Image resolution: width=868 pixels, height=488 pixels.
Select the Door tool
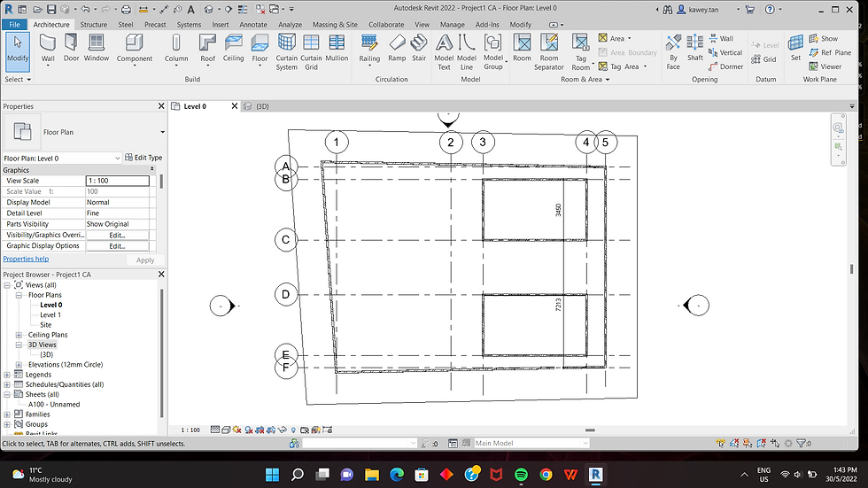pyautogui.click(x=71, y=48)
